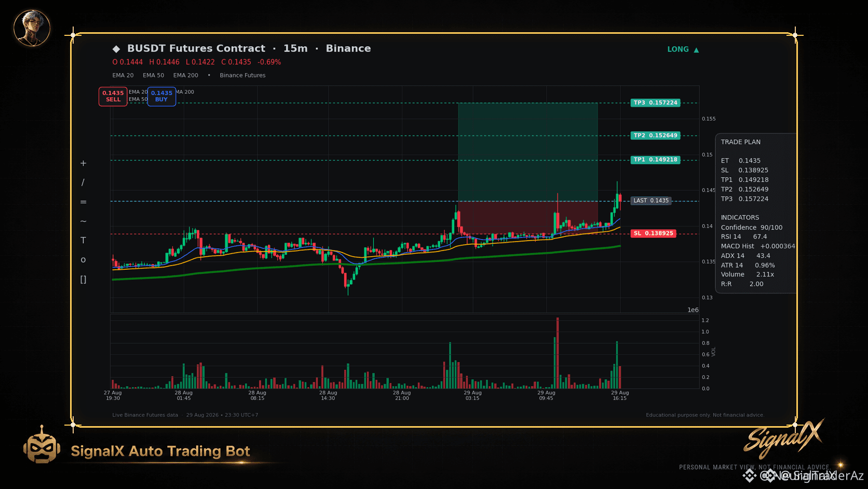Click the 27 Aug 19:30 time axis label
Viewport: 868px width, 489px height.
113,395
